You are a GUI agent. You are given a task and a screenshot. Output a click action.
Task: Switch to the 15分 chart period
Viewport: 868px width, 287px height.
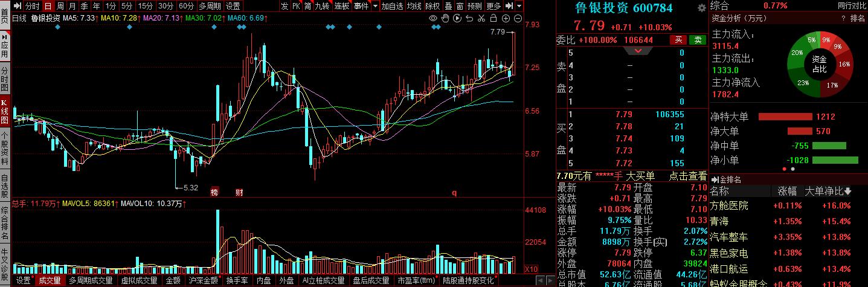pos(146,6)
